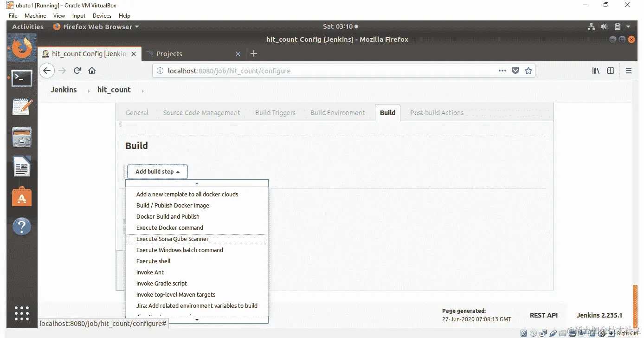The height and width of the screenshot is (338, 644).
Task: Open the Jenkins breadcrumb link
Action: (x=64, y=90)
